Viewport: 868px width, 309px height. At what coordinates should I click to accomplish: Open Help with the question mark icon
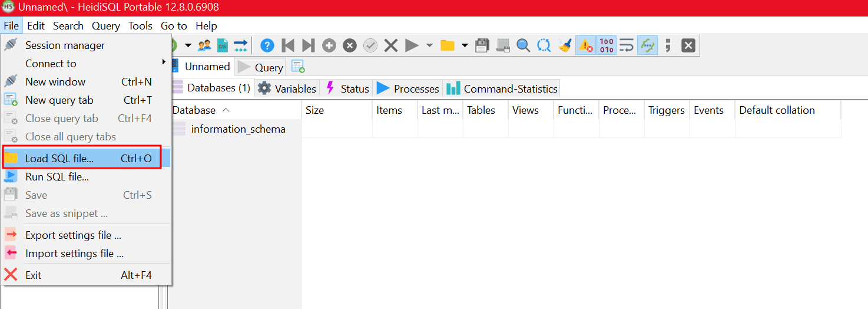point(267,45)
